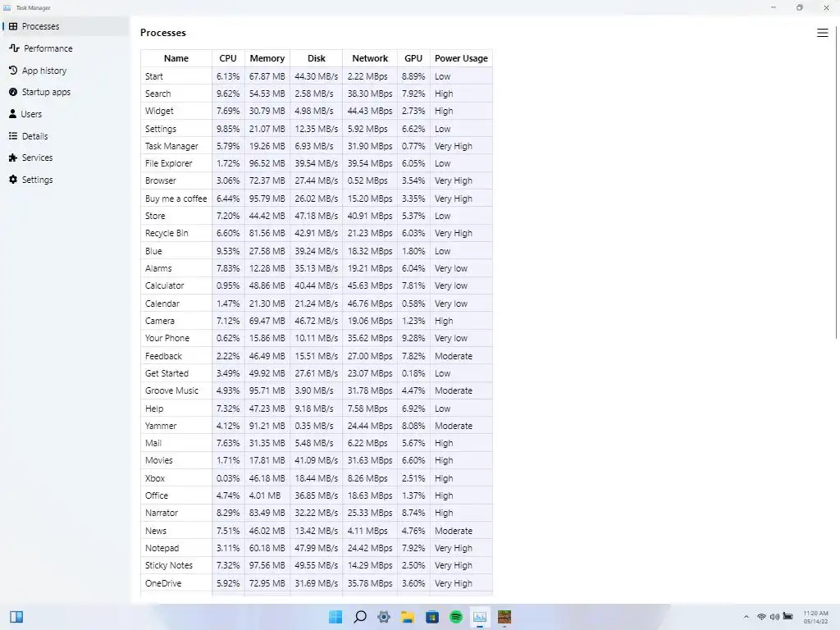This screenshot has height=630, width=840.
Task: Select the Start process row
Action: point(317,76)
